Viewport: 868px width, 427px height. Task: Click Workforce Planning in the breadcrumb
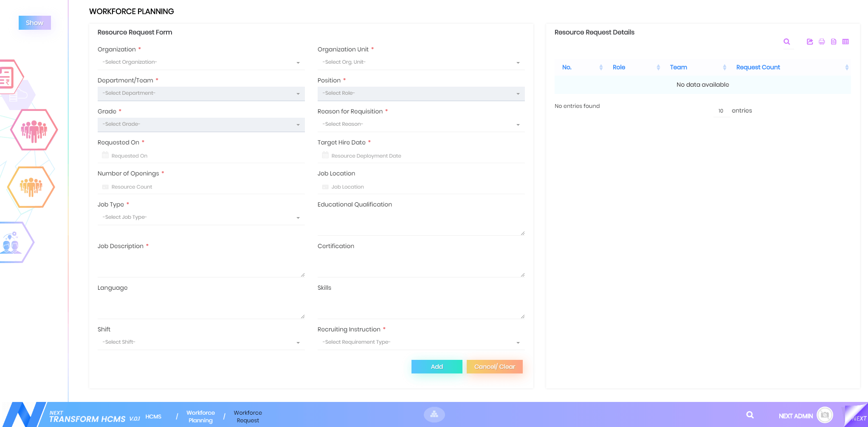point(200,416)
